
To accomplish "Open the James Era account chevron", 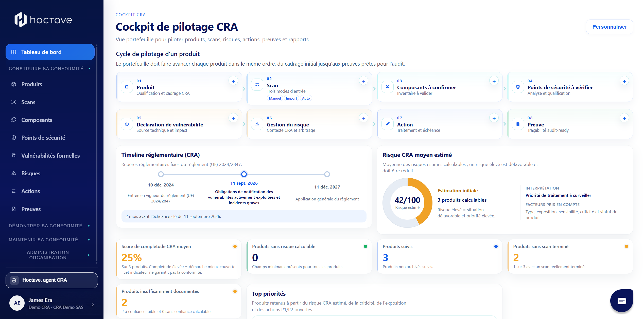I will [93, 305].
